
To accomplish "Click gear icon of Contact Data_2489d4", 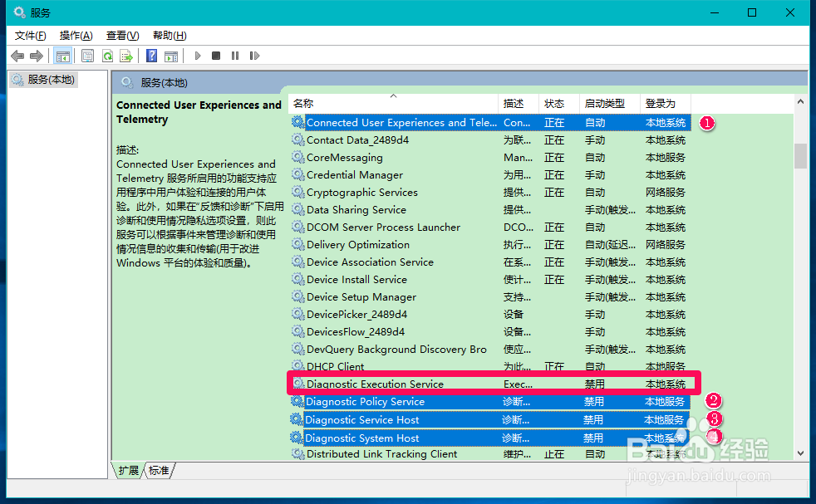I will (297, 139).
